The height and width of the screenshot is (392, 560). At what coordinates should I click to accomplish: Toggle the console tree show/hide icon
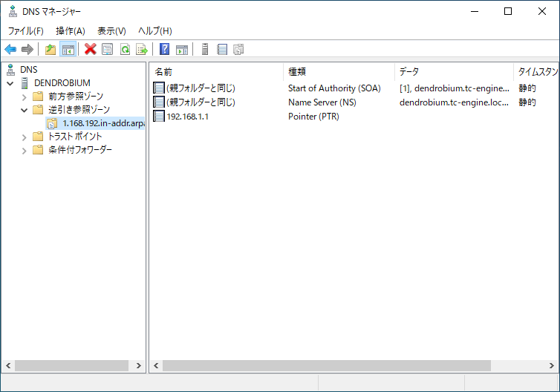pyautogui.click(x=68, y=49)
